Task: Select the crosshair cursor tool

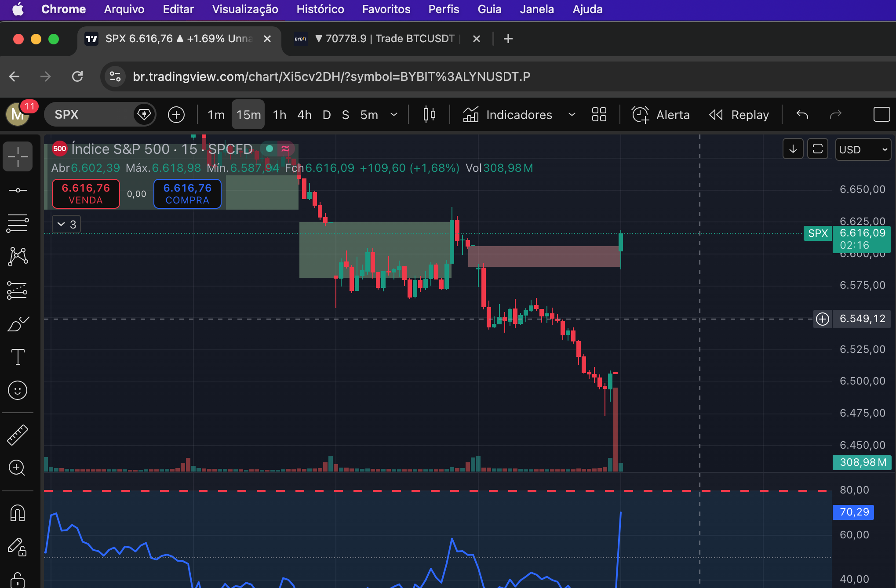Action: [x=18, y=157]
